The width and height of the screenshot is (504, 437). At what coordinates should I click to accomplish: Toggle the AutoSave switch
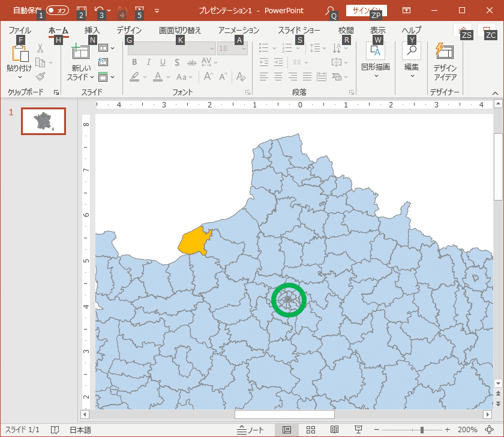58,11
